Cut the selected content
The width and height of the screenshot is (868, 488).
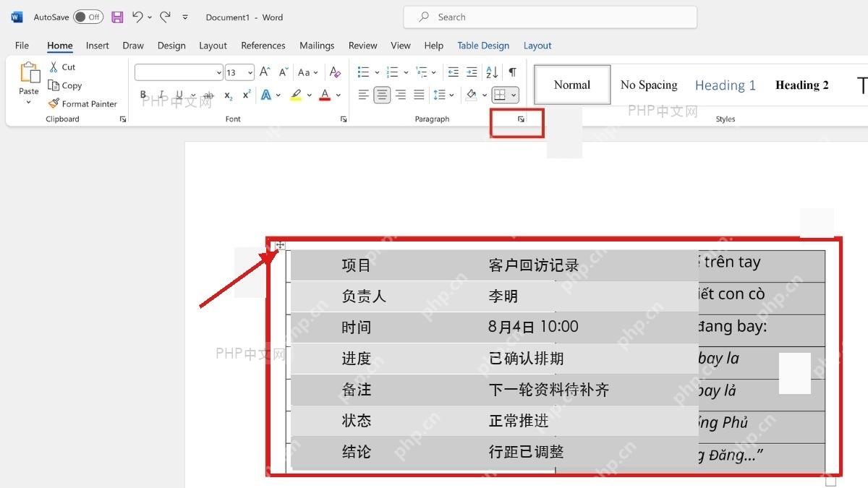click(x=62, y=67)
